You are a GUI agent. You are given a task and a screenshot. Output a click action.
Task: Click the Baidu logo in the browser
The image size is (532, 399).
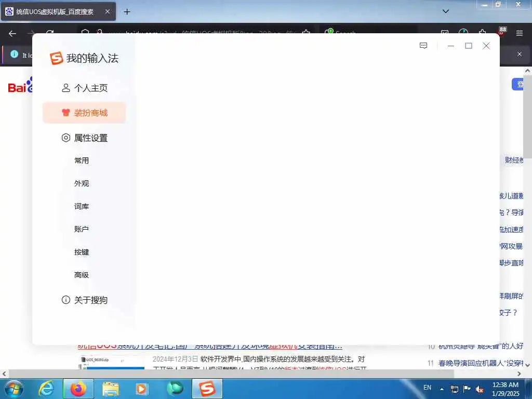tap(20, 85)
